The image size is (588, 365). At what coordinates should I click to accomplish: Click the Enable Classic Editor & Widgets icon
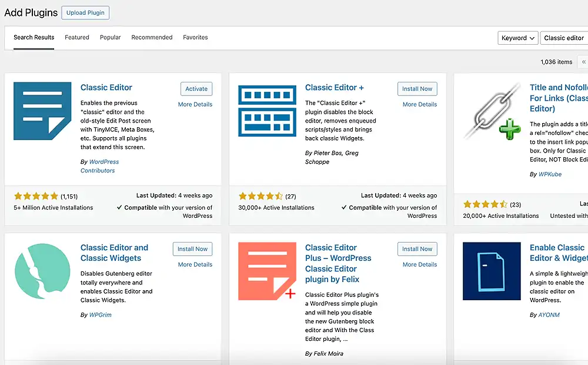pyautogui.click(x=492, y=271)
